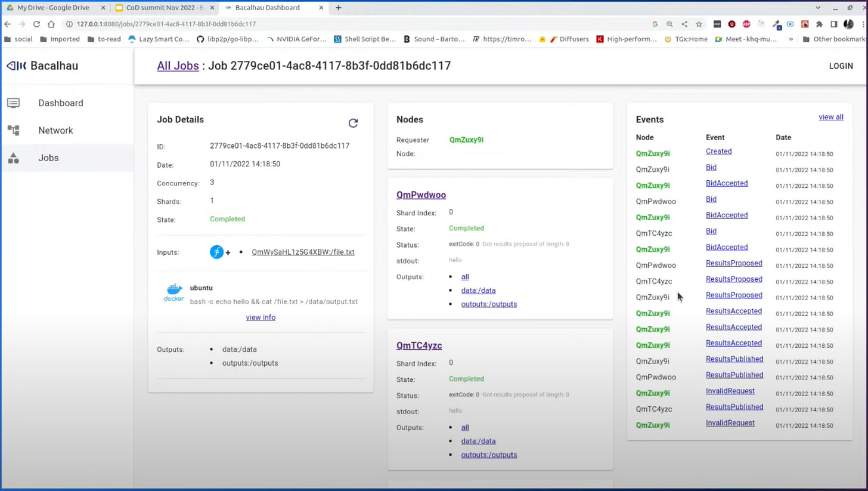Click the Google icon in address bar
This screenshot has height=491, width=868.
(x=655, y=24)
